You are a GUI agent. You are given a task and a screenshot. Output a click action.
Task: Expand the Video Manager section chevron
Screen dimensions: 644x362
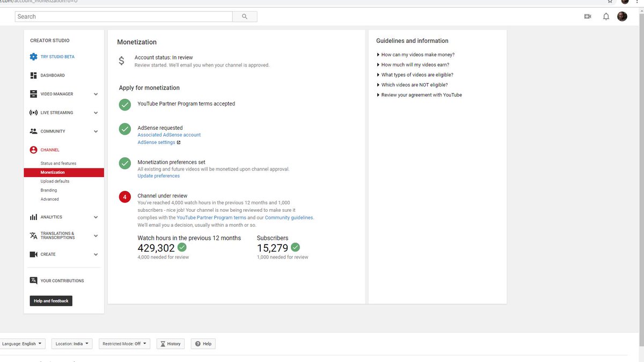pyautogui.click(x=96, y=94)
